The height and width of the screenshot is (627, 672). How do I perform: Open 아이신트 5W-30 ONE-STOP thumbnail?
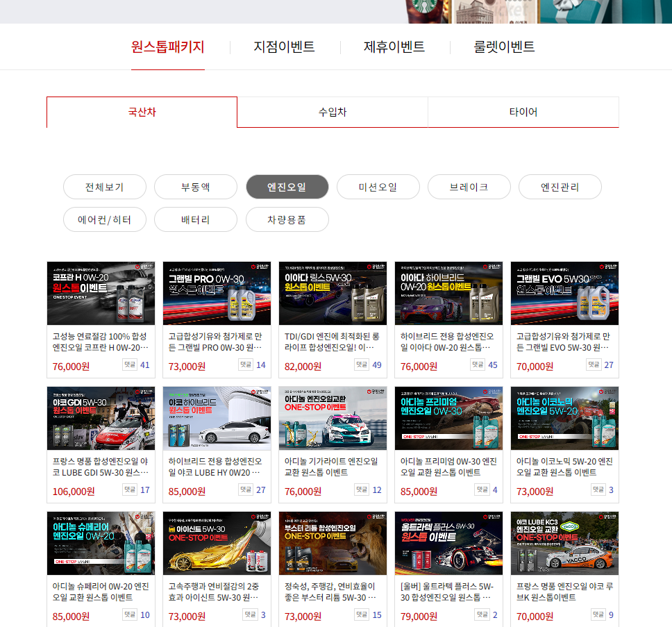(x=217, y=543)
